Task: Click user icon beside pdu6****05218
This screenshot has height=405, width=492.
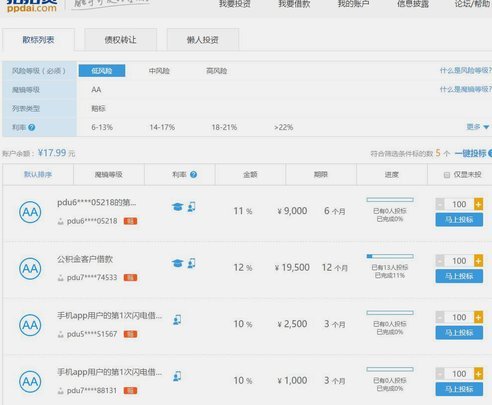Action: pyautogui.click(x=60, y=221)
